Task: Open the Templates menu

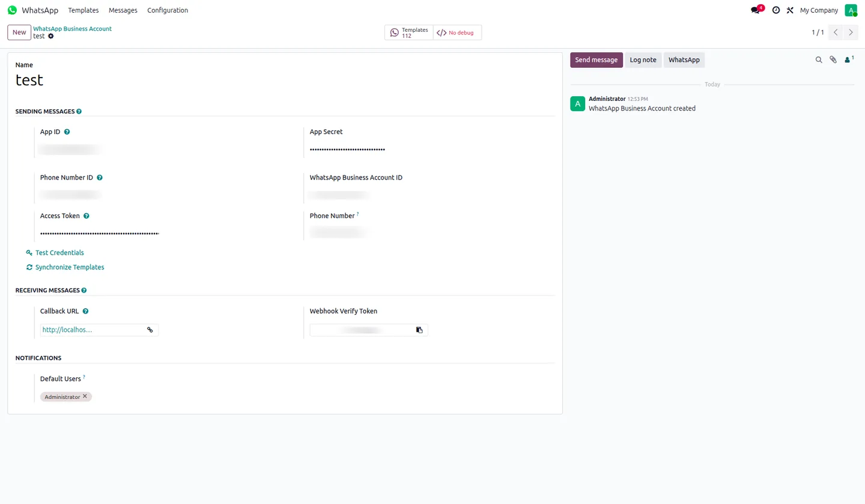Action: [x=83, y=10]
